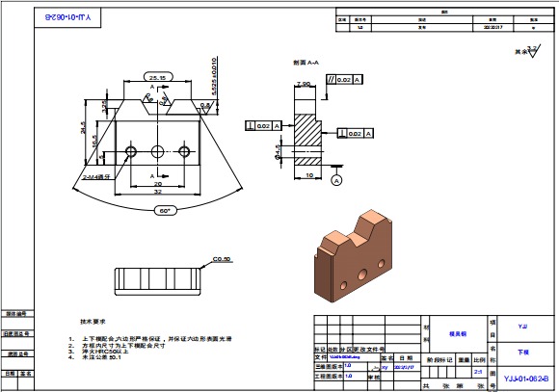Select the 16.5 vertical dimension
The height and width of the screenshot is (392, 559).
click(94, 142)
